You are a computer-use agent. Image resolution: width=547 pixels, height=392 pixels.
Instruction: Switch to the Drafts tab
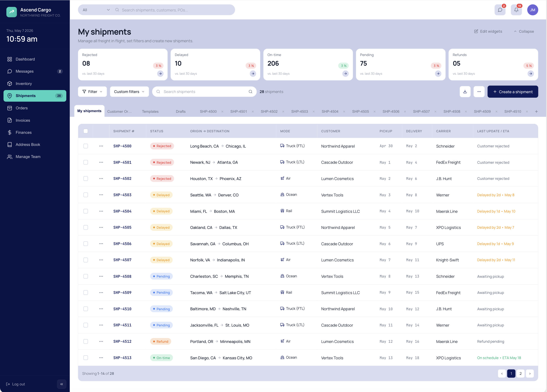pyautogui.click(x=181, y=111)
